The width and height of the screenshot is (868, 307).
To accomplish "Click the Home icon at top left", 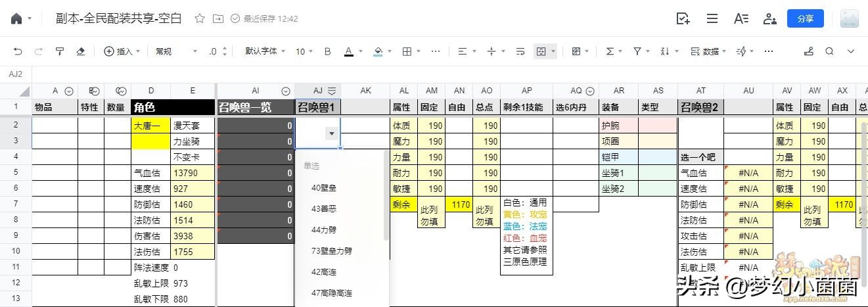I will pyautogui.click(x=16, y=18).
